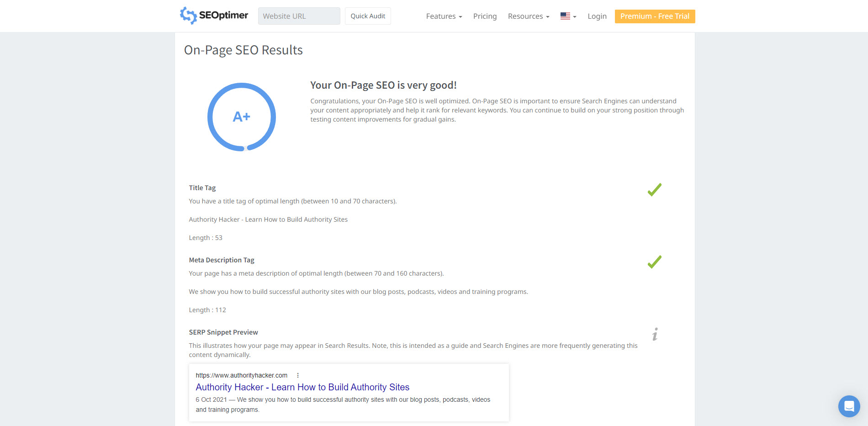868x426 pixels.
Task: Click the green checkmark for Title Tag
Action: [x=654, y=190]
